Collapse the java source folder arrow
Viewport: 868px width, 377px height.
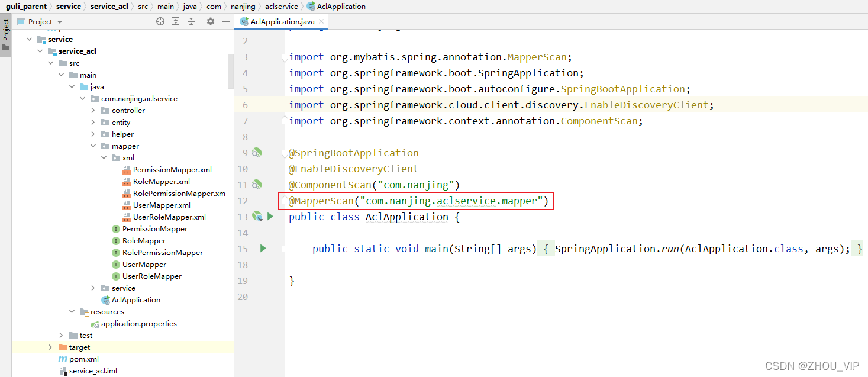(x=72, y=87)
